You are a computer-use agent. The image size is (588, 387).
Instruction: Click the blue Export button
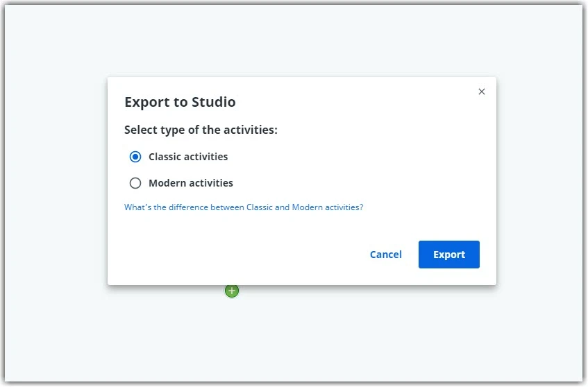(x=449, y=255)
